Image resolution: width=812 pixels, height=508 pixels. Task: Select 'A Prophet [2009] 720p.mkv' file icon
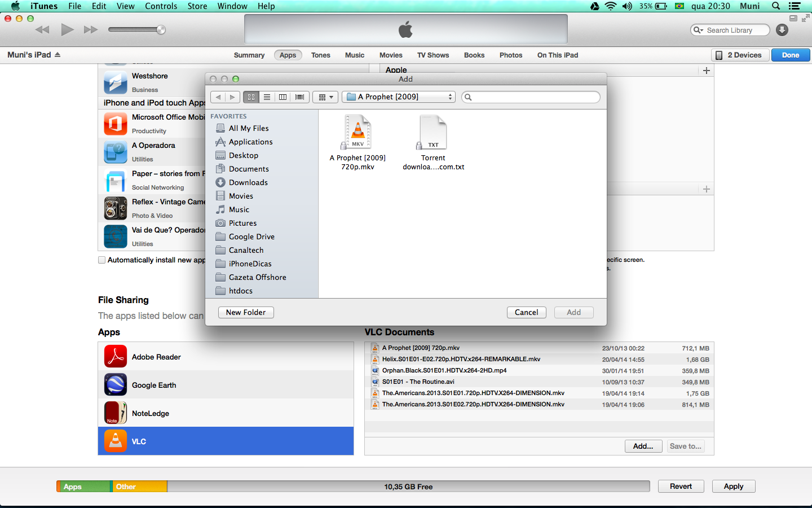pyautogui.click(x=358, y=132)
